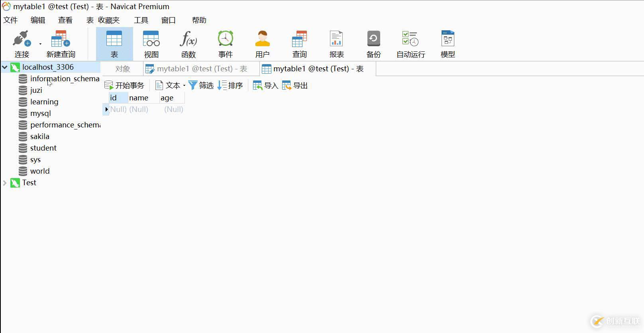Open the Edit (编辑) menu
The height and width of the screenshot is (333, 644).
coord(38,20)
